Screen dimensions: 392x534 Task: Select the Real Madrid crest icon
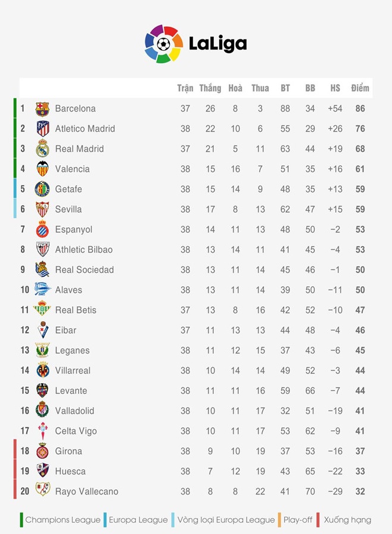click(42, 148)
